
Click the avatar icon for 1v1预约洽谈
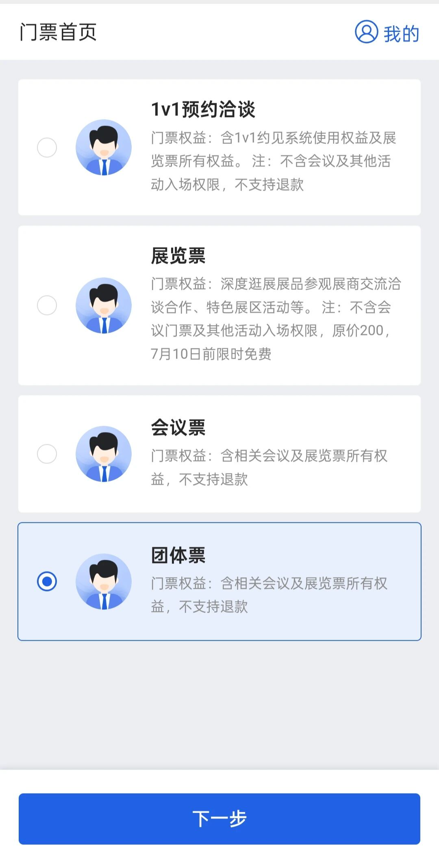coord(104,147)
